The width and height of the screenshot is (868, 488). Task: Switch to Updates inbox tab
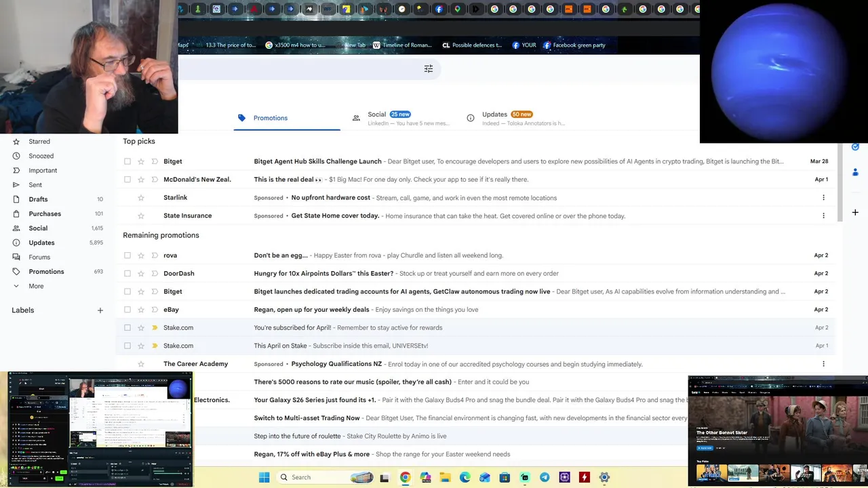pyautogui.click(x=516, y=118)
